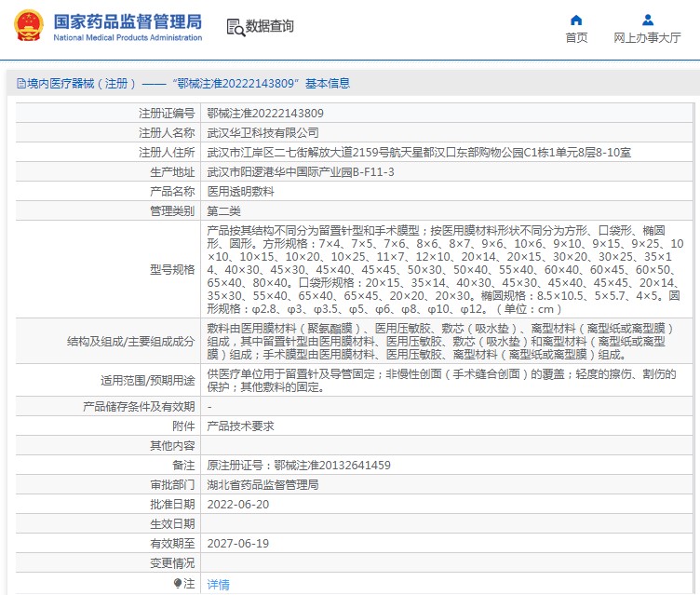Image resolution: width=700 pixels, height=595 pixels.
Task: Click the 数据查询 heading text
Action: click(x=270, y=27)
